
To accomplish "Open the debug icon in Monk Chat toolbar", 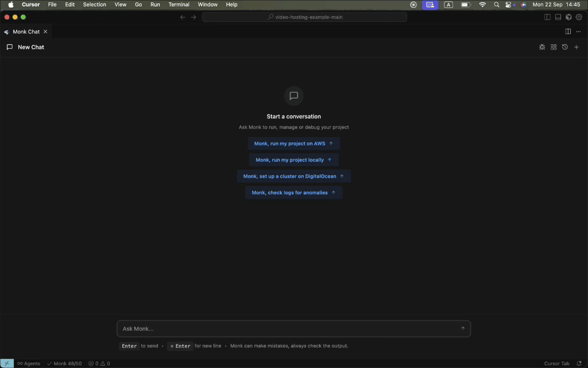I will [x=542, y=47].
